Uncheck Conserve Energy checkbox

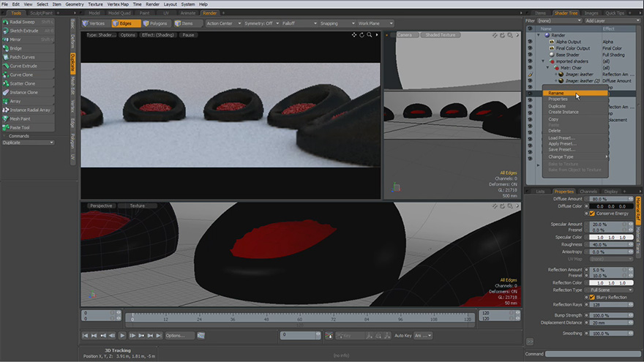pos(592,214)
